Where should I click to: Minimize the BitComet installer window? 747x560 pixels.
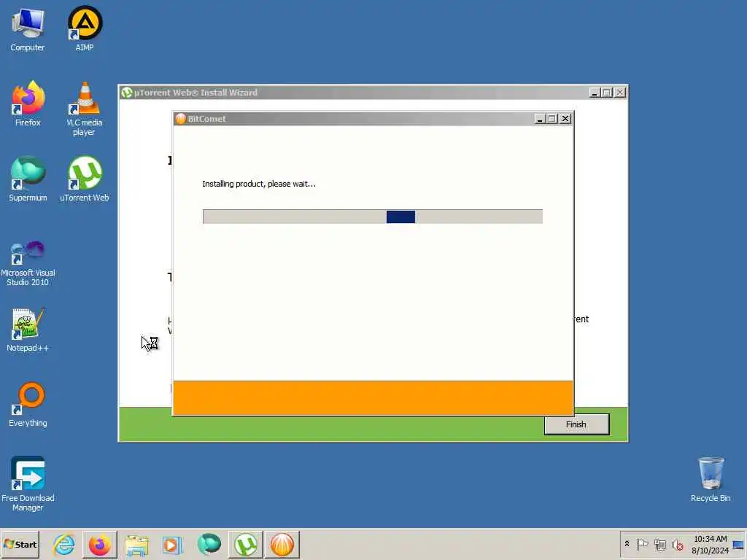pyautogui.click(x=539, y=119)
